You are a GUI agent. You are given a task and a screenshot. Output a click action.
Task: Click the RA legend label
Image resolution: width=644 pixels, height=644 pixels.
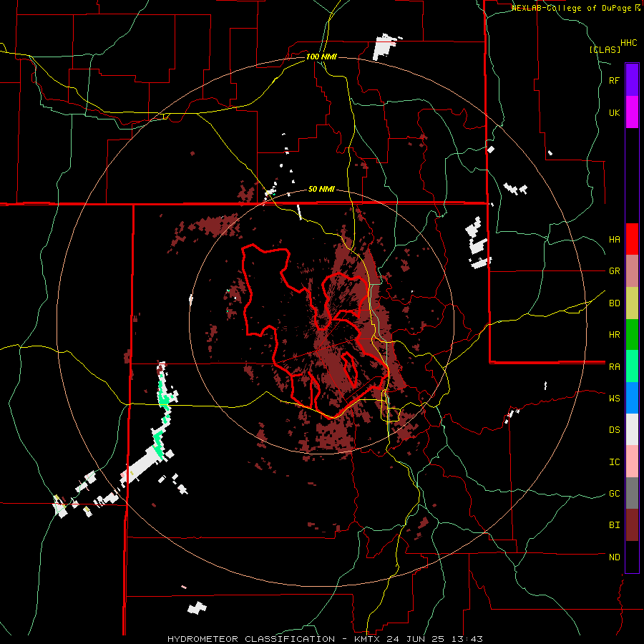click(614, 367)
